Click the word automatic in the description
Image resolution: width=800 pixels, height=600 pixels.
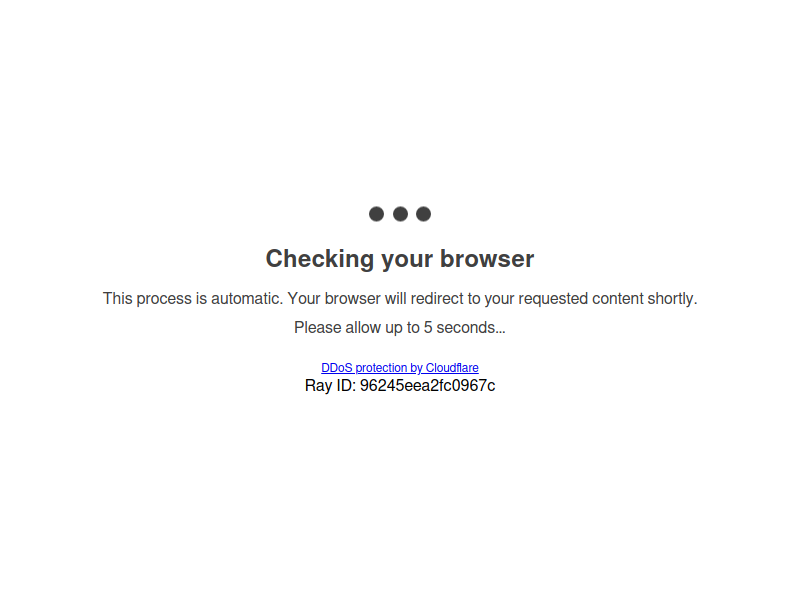click(247, 298)
